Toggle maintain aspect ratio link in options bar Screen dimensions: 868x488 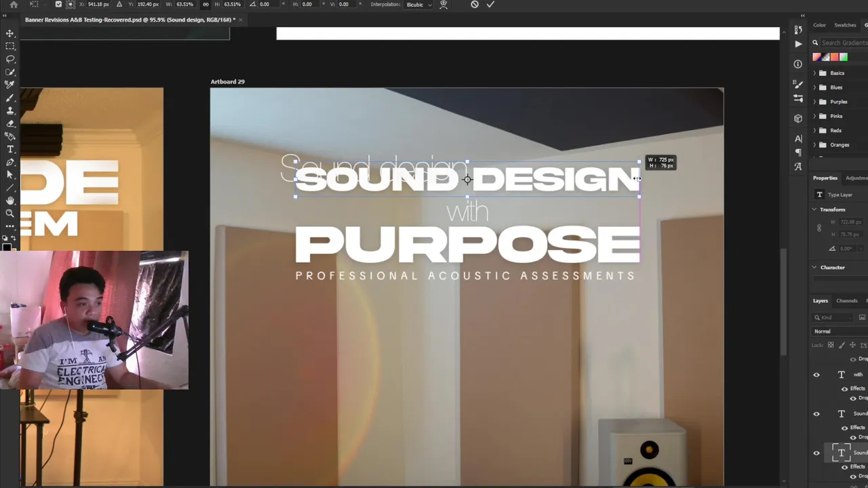click(x=205, y=4)
